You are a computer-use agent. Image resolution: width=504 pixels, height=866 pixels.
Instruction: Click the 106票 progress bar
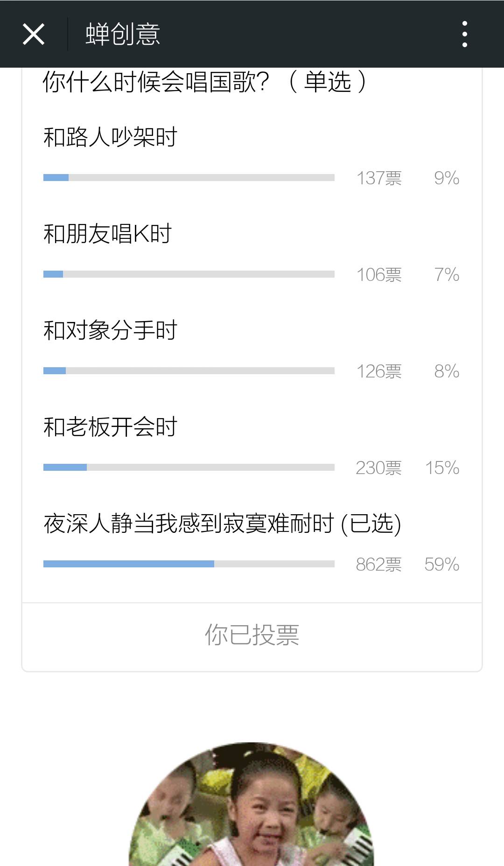point(189,274)
